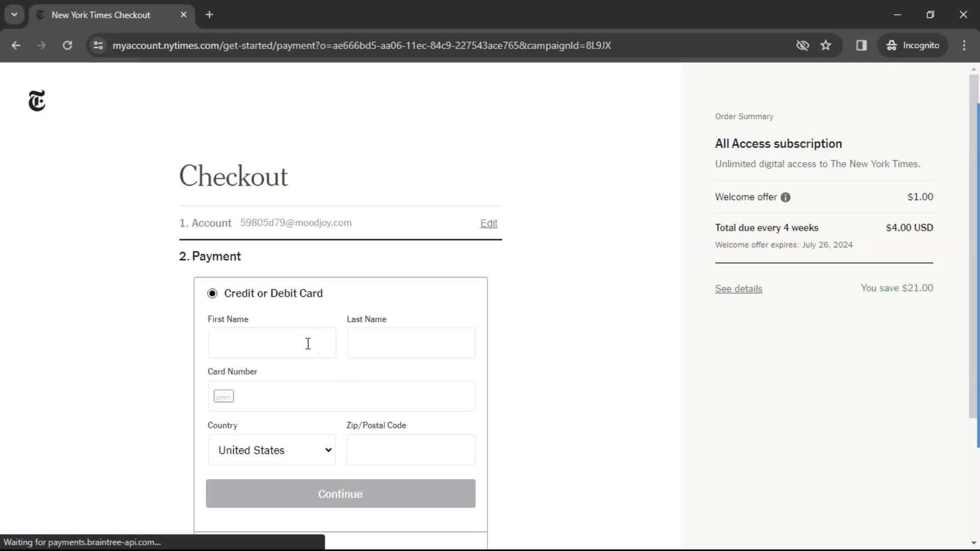The height and width of the screenshot is (551, 980).
Task: Click the Zip/Postal Code field
Action: tap(411, 450)
